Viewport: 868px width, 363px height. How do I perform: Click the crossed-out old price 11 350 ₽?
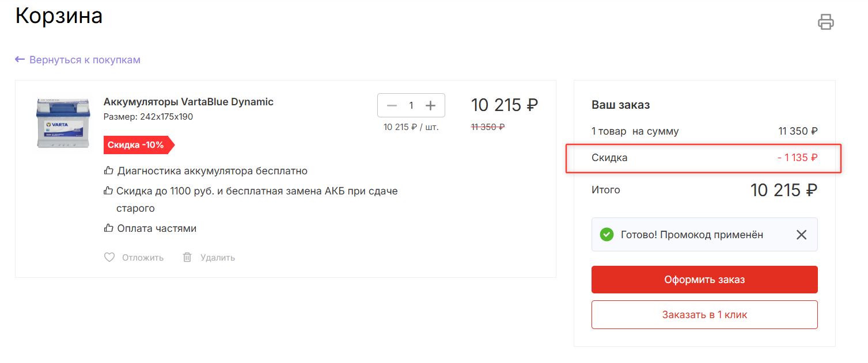click(487, 127)
